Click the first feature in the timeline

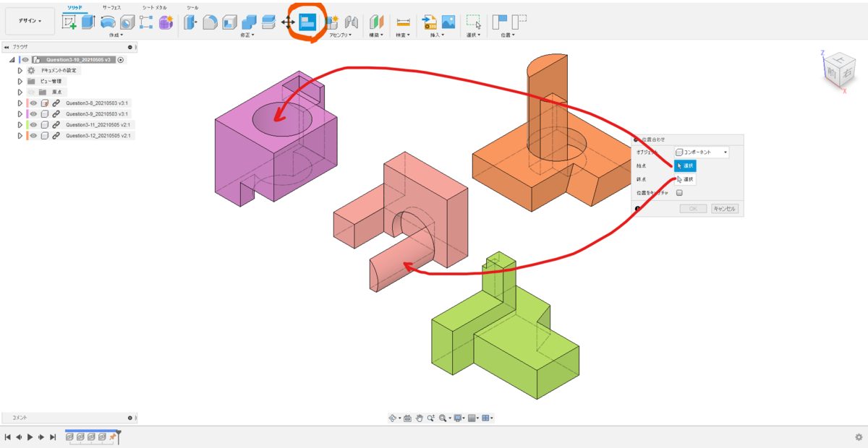(69, 436)
